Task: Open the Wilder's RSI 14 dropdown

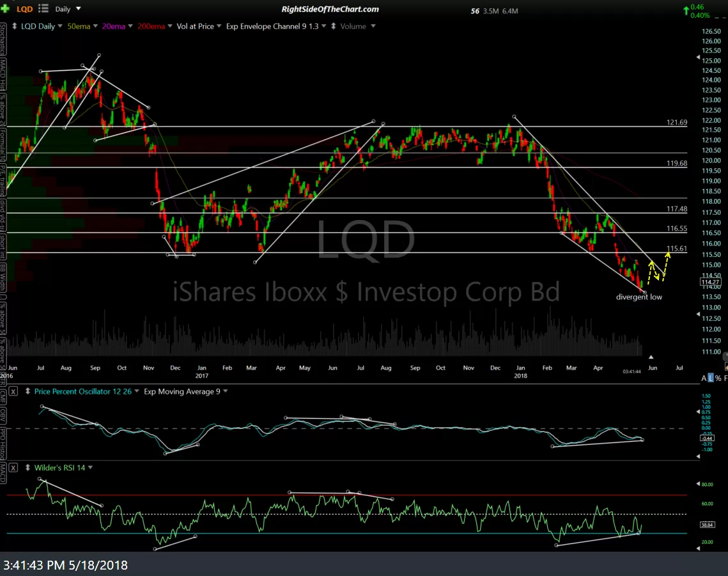Action: coord(90,467)
